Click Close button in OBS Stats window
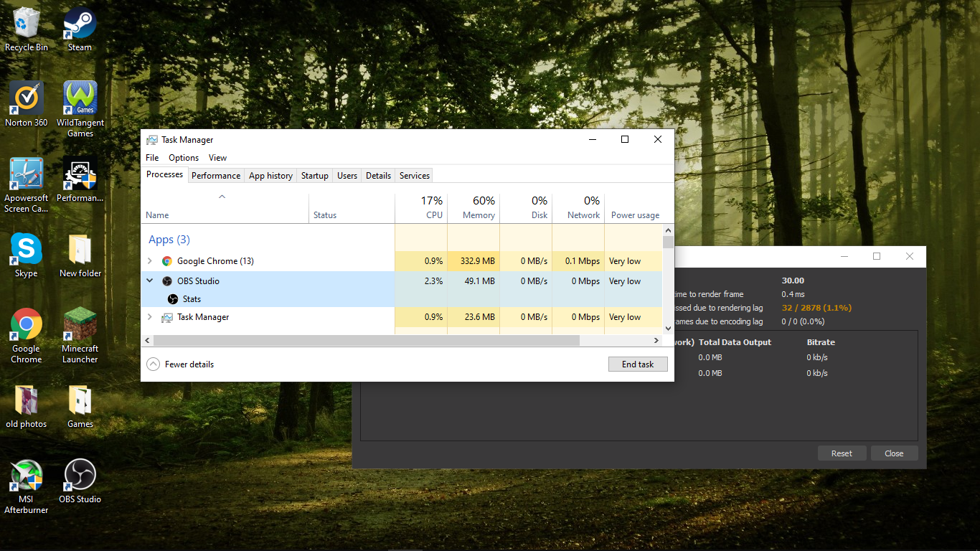The image size is (980, 551). pyautogui.click(x=894, y=453)
